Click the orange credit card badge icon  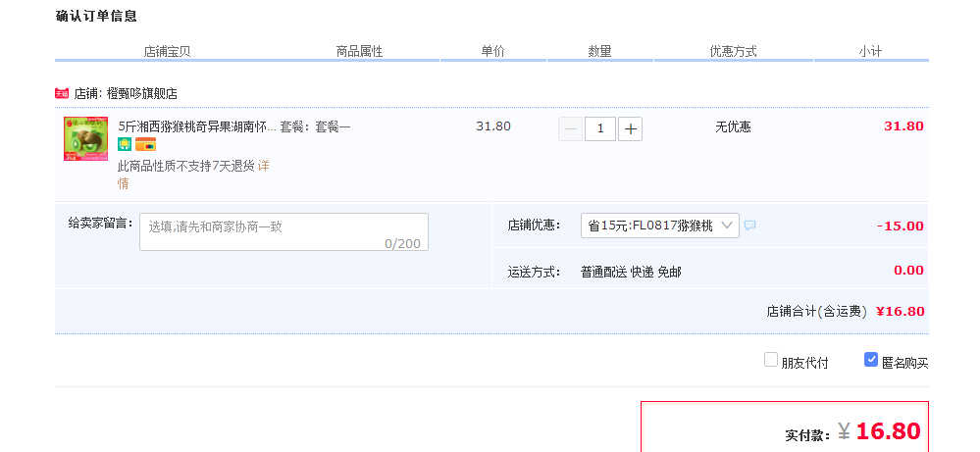point(145,144)
